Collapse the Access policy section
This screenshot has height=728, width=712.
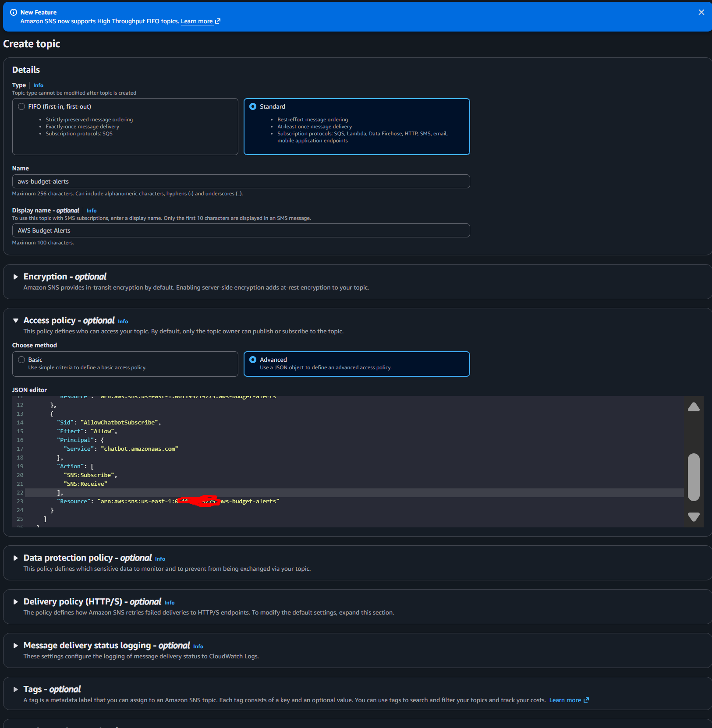click(x=16, y=321)
